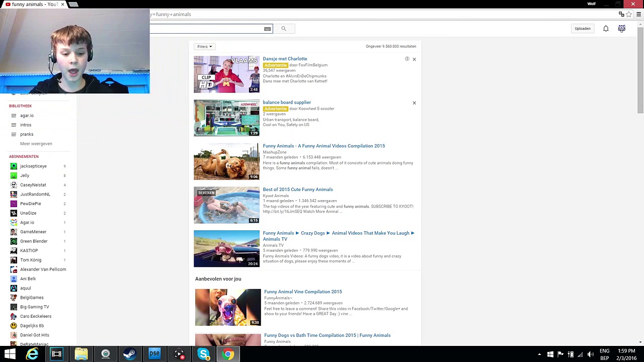Click the PewDiePie channel avatar
Screen dimensions: 644x362
14,204
